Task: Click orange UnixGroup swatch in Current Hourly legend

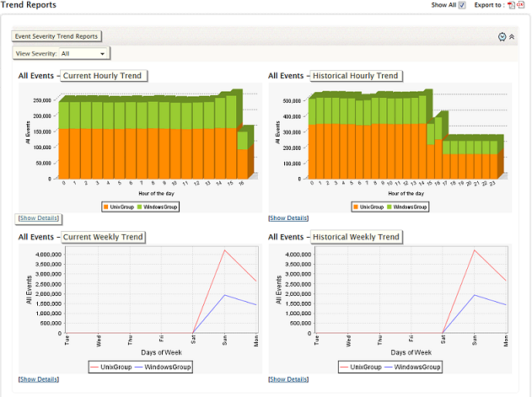Action: coord(106,207)
